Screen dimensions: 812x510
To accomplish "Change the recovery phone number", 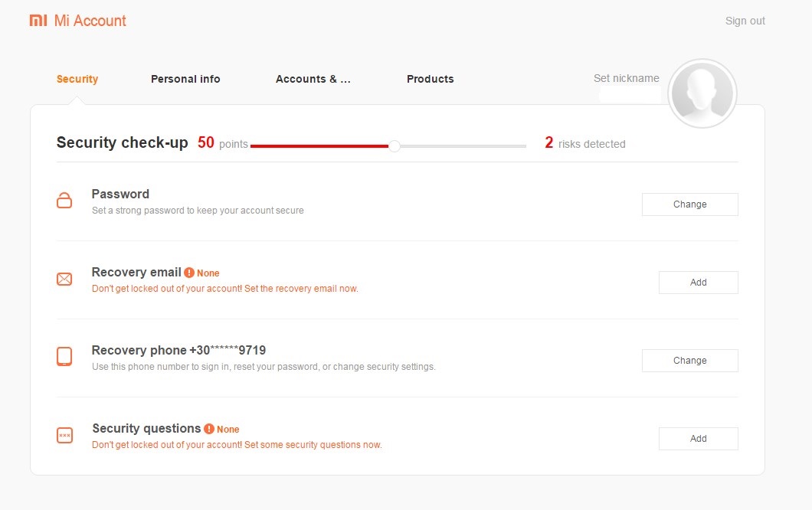I will point(689,361).
